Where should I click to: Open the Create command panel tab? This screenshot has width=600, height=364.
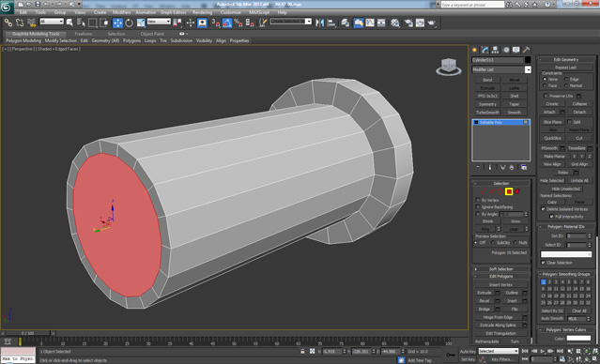(x=475, y=50)
